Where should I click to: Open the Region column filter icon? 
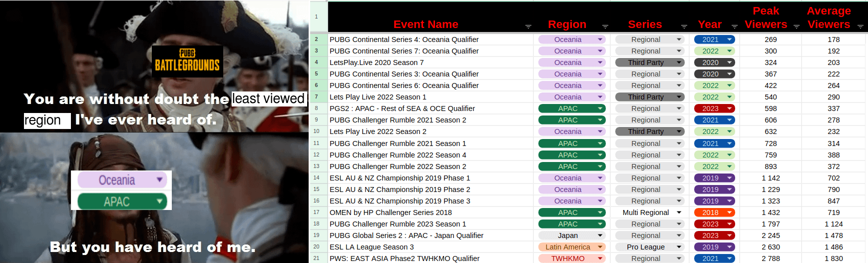605,26
